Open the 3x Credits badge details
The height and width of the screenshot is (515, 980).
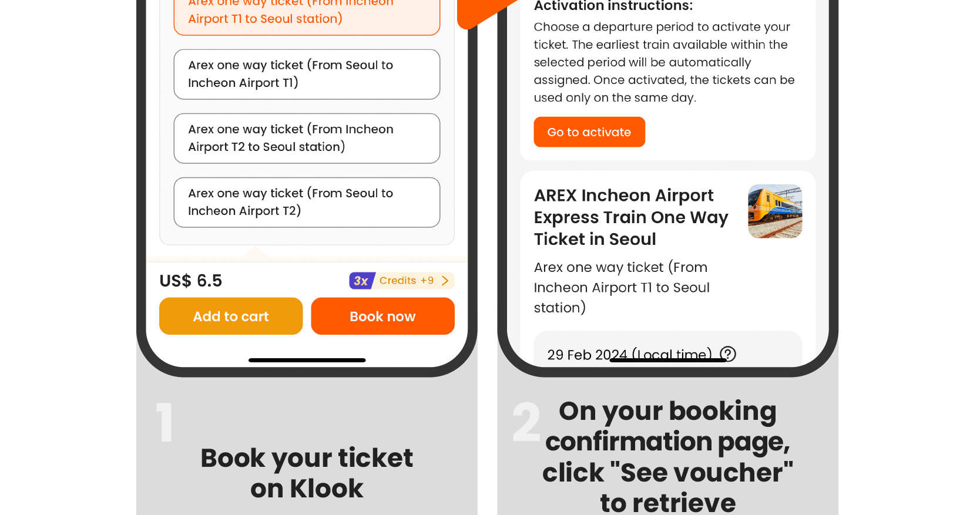point(401,281)
